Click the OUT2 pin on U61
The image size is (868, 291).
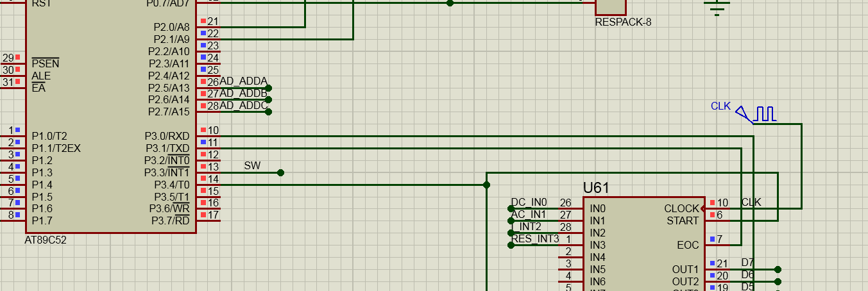pyautogui.click(x=685, y=281)
